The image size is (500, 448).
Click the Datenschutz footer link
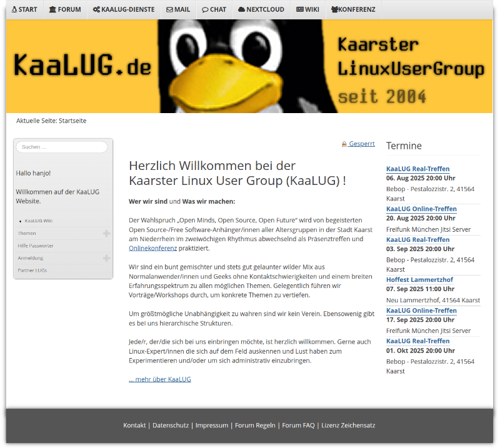[171, 426]
